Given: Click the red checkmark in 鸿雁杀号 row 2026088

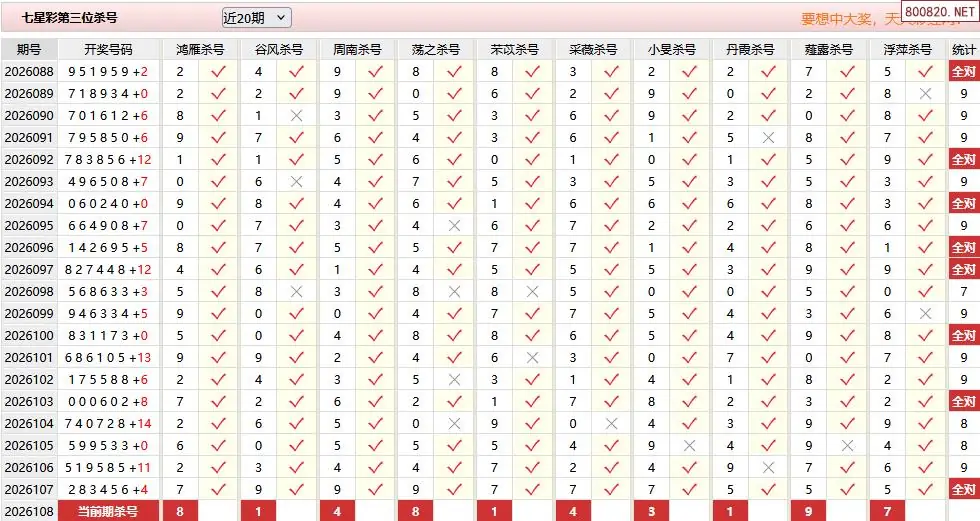Looking at the screenshot, I should pos(218,72).
